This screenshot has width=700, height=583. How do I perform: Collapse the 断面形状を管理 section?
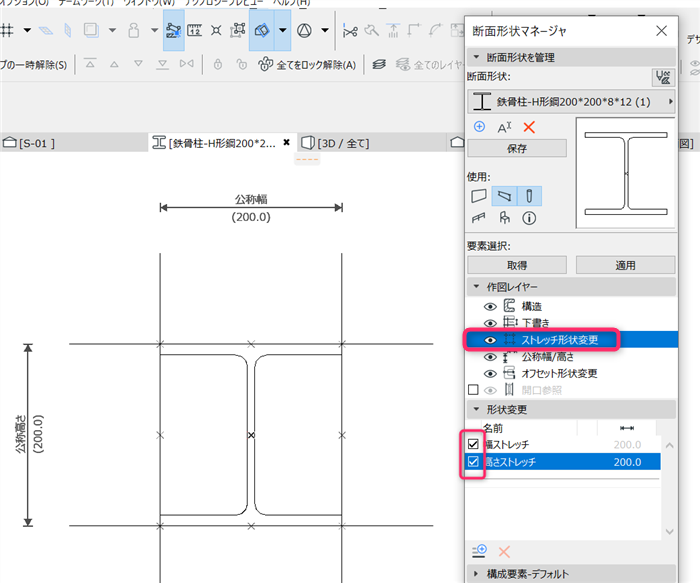(x=476, y=57)
